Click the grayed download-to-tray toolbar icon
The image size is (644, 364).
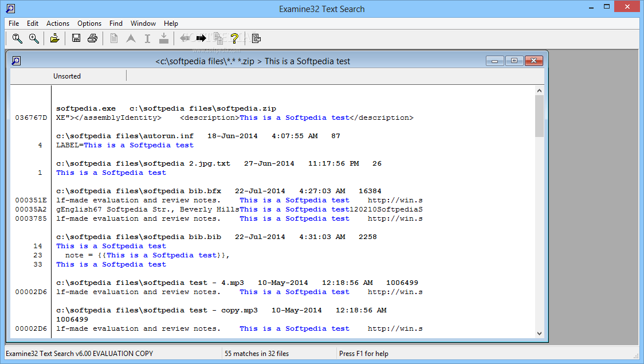click(163, 38)
